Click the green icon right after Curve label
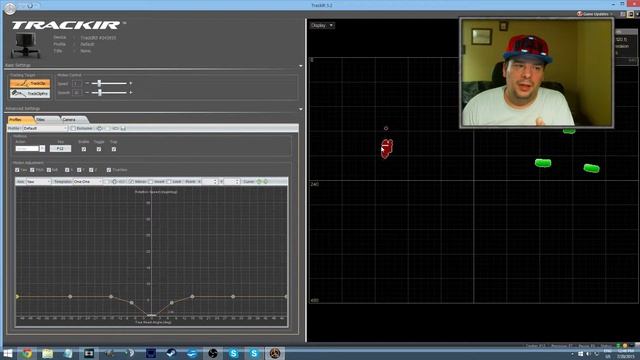The width and height of the screenshot is (640, 360). point(259,181)
